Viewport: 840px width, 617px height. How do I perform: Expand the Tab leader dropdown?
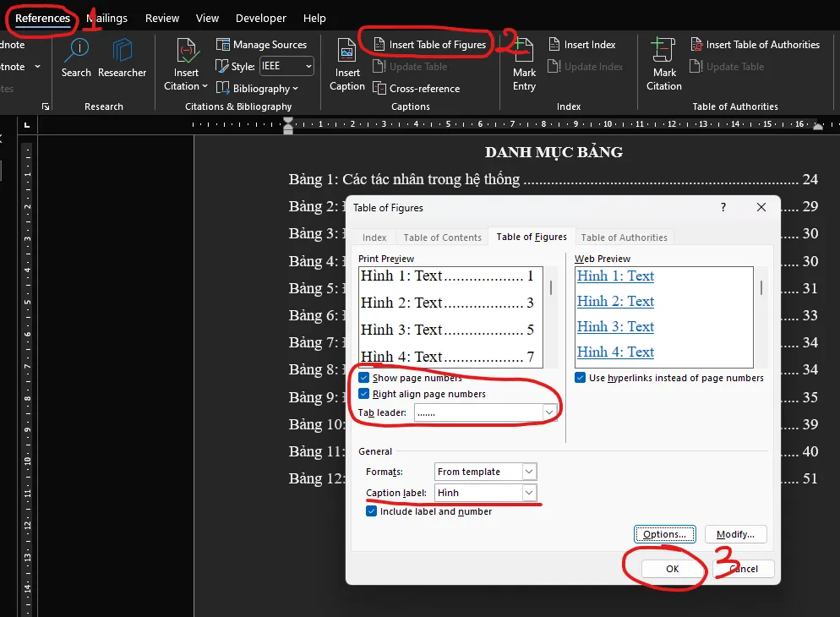548,412
